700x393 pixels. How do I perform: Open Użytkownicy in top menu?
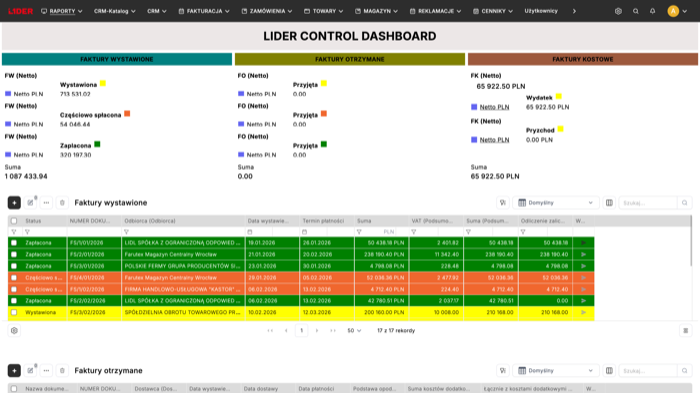pyautogui.click(x=541, y=11)
